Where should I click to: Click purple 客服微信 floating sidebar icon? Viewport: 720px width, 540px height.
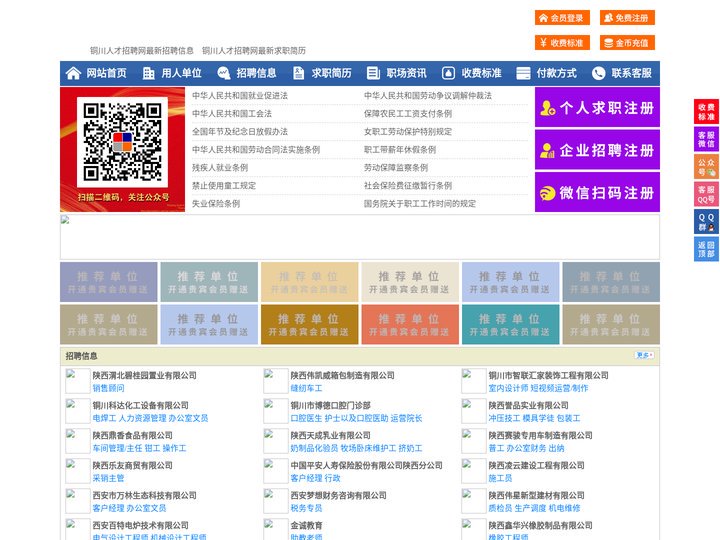point(706,139)
